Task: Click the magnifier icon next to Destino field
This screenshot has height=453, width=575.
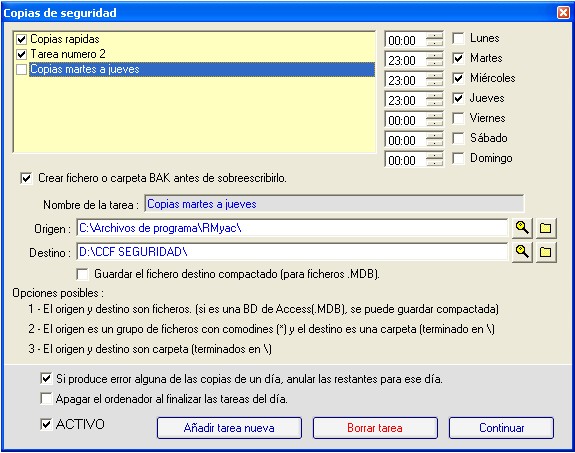Action: (x=522, y=252)
